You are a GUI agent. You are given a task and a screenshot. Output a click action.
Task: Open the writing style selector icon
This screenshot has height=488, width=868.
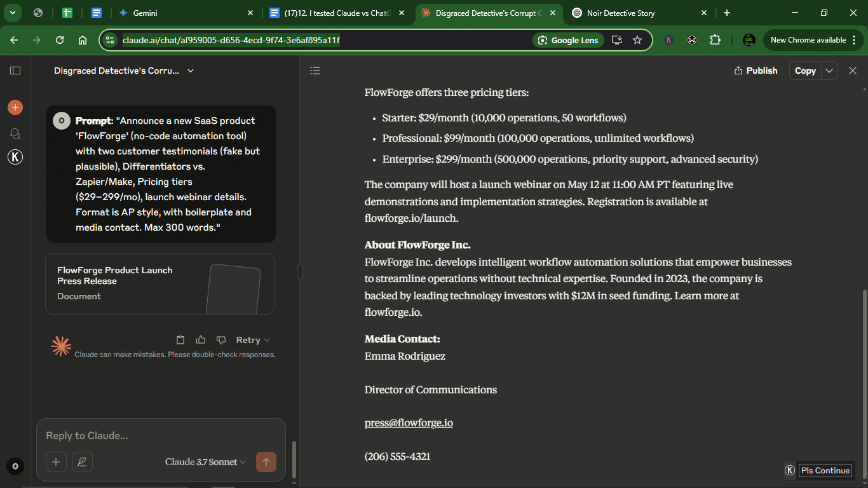tap(82, 462)
